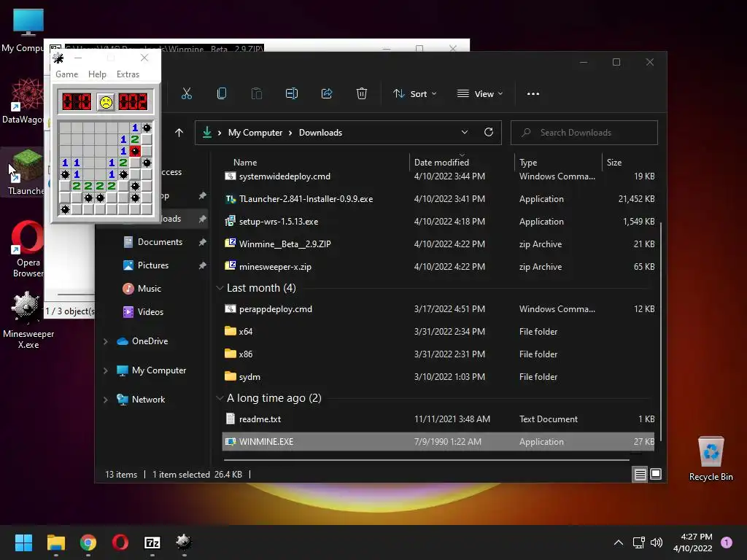Click the Rename icon in Explorer toolbar
The image size is (747, 560).
point(292,94)
